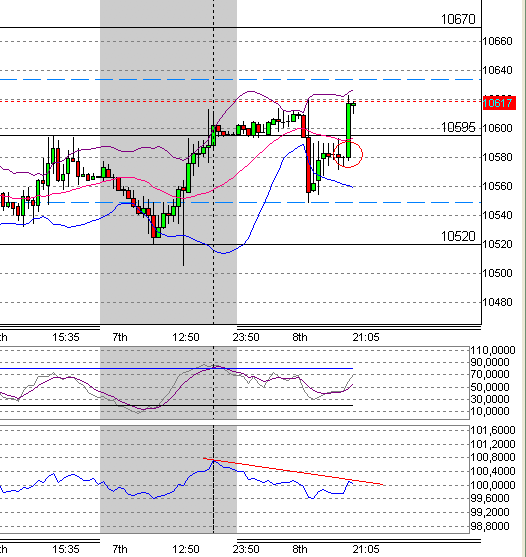
Task: Click 10560 on the price axis
Action: [497, 186]
